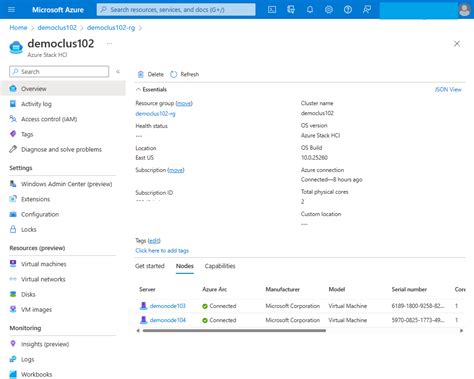Go to democlus102-rg breadcrumb
This screenshot has height=379, width=474.
pyautogui.click(x=111, y=28)
